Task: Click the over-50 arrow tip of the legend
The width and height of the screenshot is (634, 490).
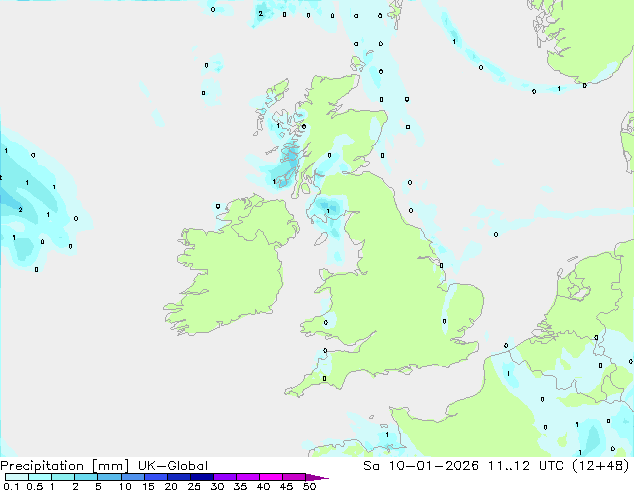Action: pyautogui.click(x=317, y=477)
